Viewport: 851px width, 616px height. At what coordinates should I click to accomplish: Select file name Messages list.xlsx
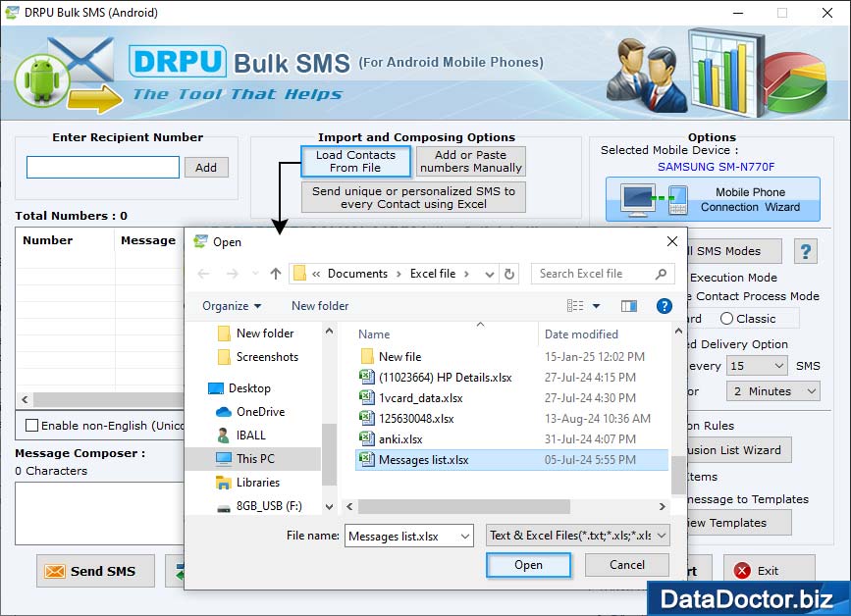[423, 460]
